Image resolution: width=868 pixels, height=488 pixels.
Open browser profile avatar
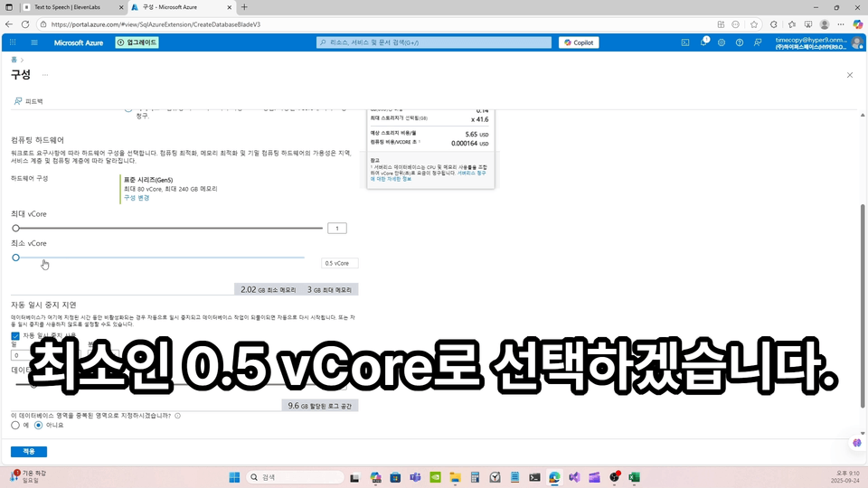[x=825, y=24]
